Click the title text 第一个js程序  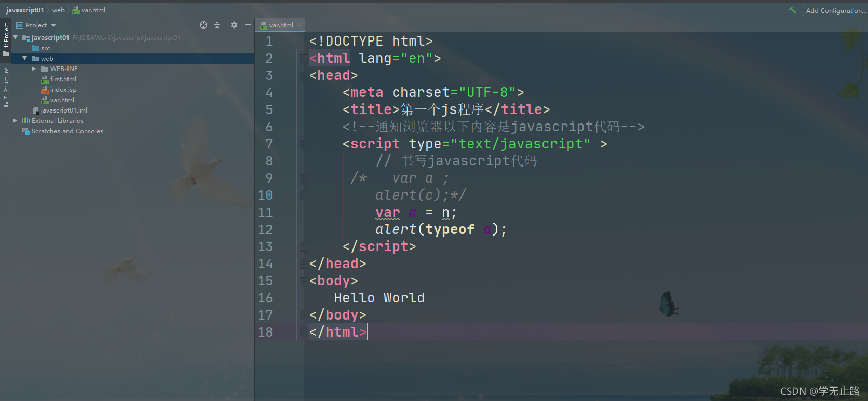442,109
